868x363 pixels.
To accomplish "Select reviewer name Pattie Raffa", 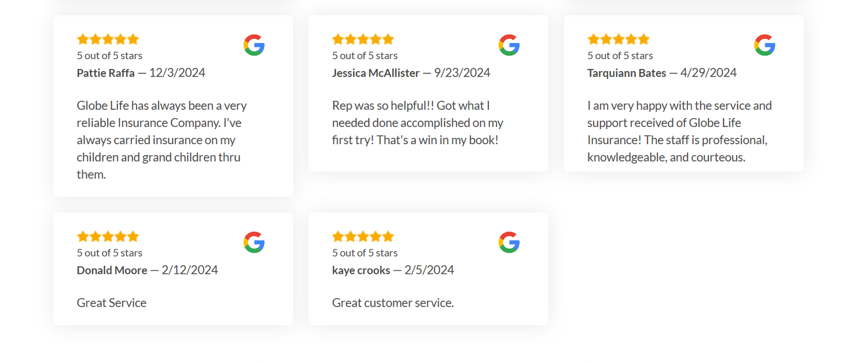I will [x=106, y=73].
